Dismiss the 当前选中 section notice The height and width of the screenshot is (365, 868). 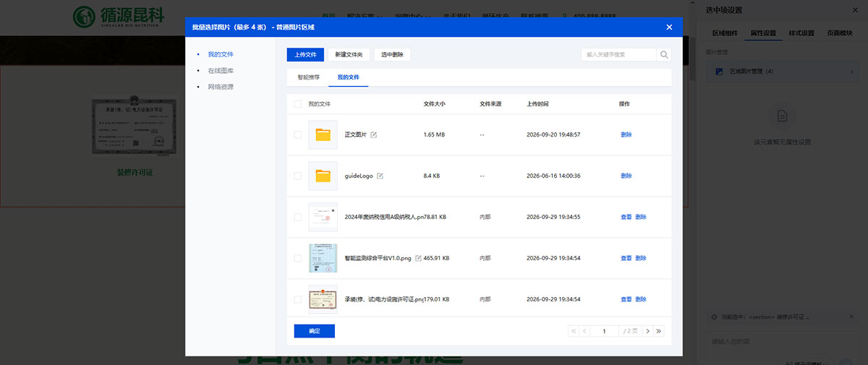[x=850, y=317]
